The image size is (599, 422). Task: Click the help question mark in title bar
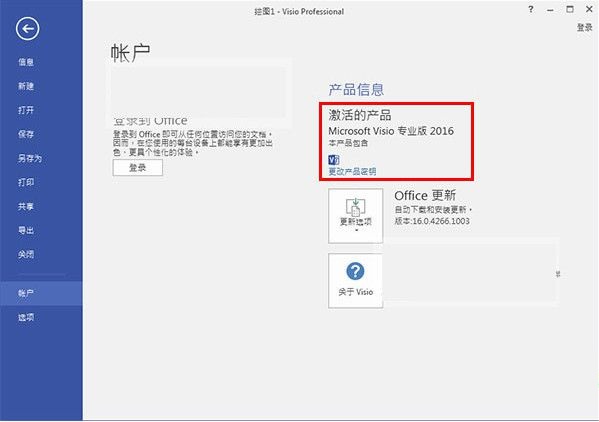(x=531, y=10)
